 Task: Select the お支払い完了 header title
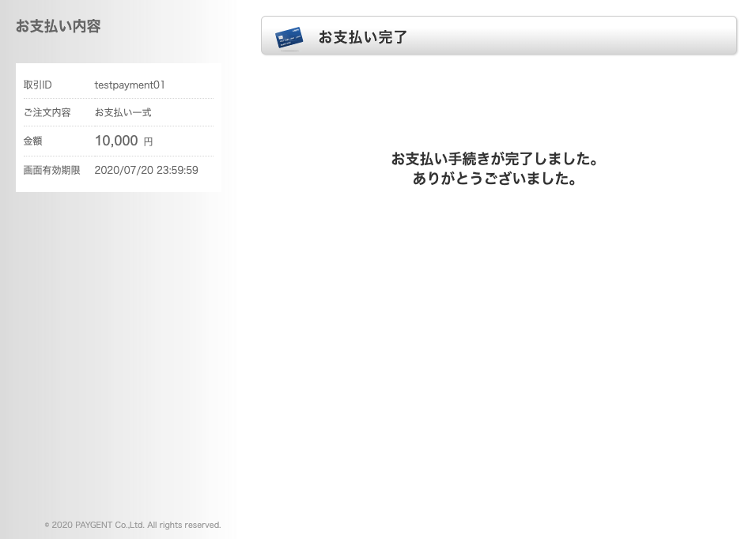[362, 37]
